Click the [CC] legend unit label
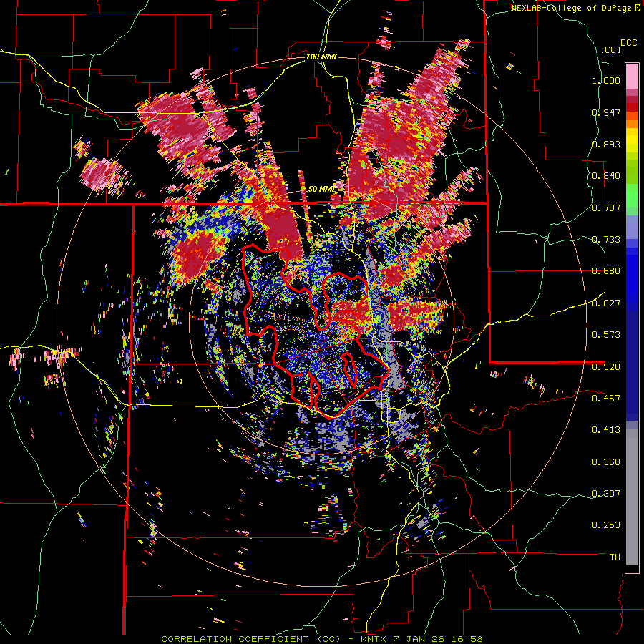This screenshot has width=644, height=644. 610,49
